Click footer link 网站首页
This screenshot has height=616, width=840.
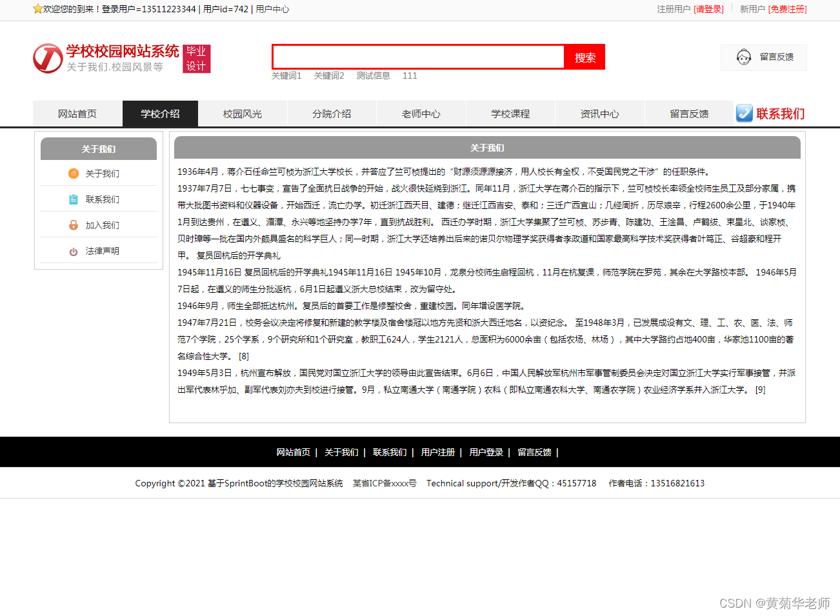pos(294,452)
